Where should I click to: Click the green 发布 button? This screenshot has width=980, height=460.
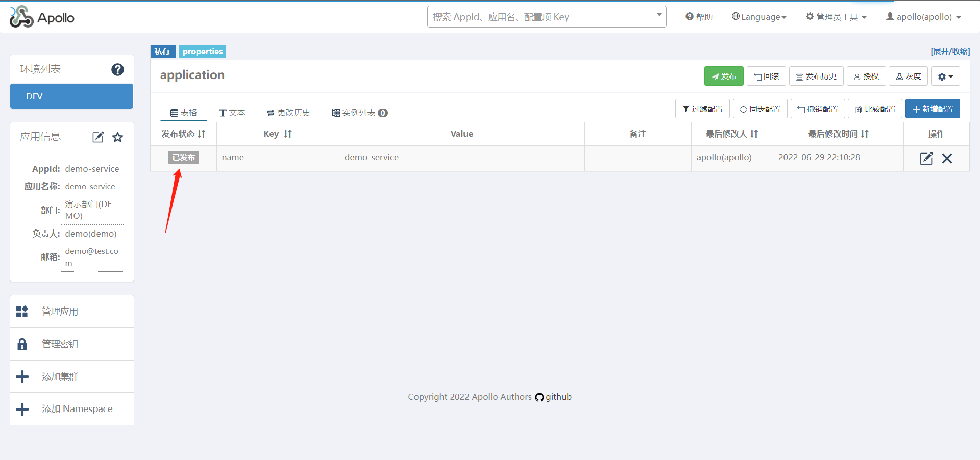724,76
